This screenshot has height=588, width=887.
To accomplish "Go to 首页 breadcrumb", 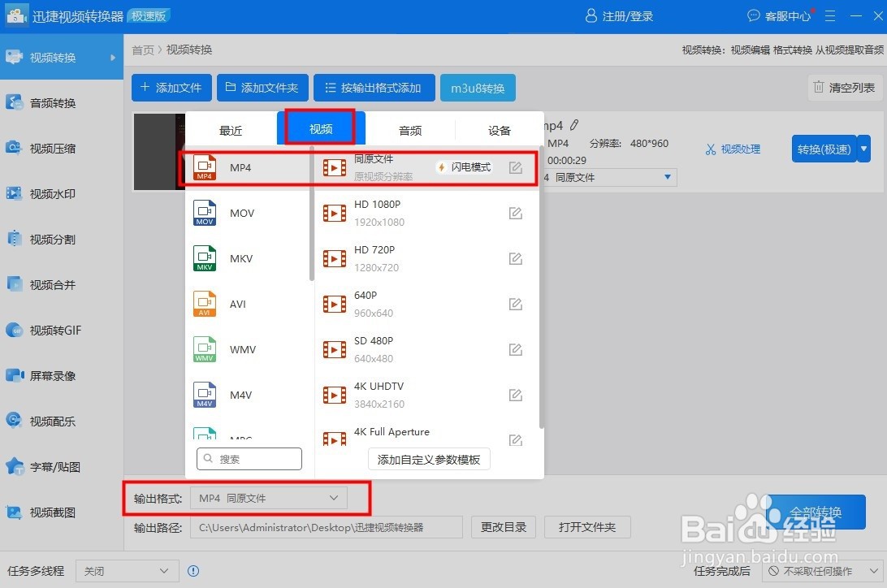I will click(x=143, y=50).
